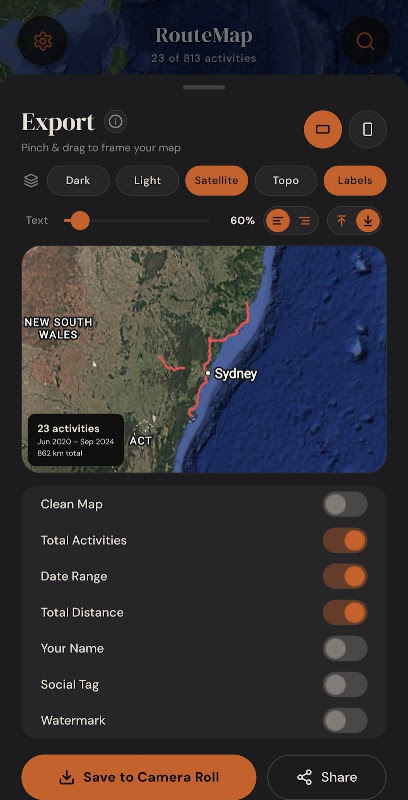
Task: Align overlay text to the right
Action: [x=304, y=221]
